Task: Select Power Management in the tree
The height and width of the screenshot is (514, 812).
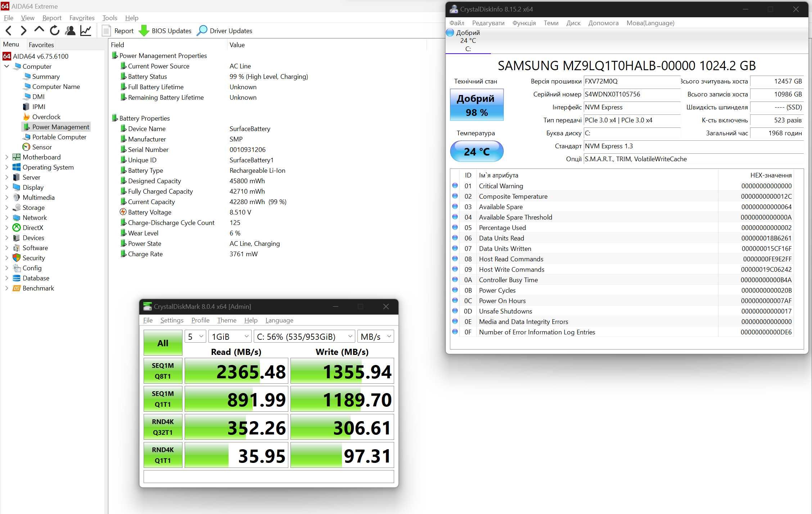Action: coord(56,127)
